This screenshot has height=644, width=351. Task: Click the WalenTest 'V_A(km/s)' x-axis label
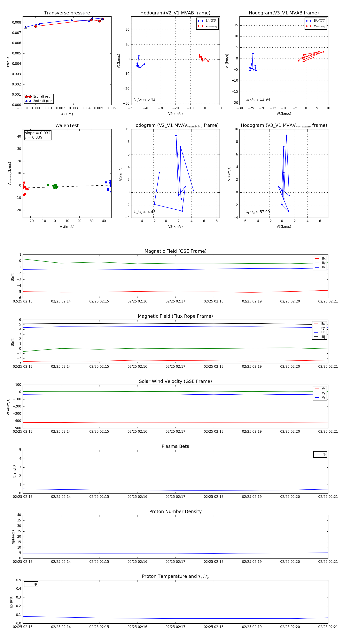(x=67, y=227)
